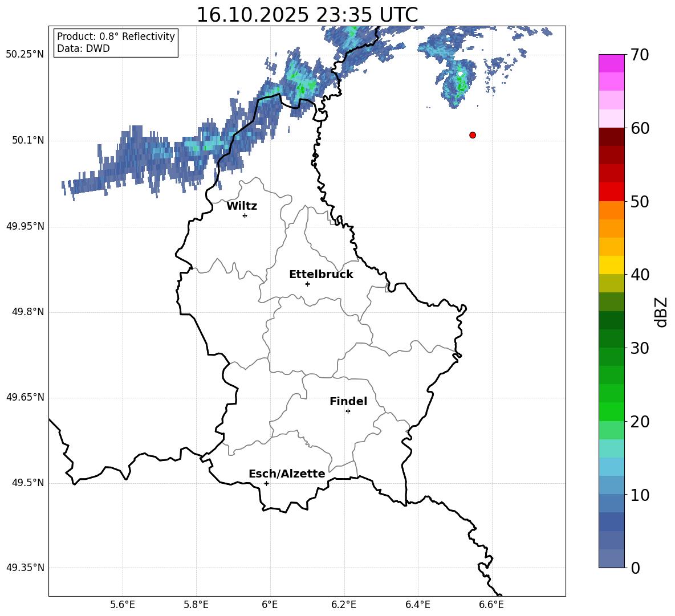This screenshot has height=616, width=675.
Task: Click the orange colorbar segment below 50
Action: coord(612,210)
